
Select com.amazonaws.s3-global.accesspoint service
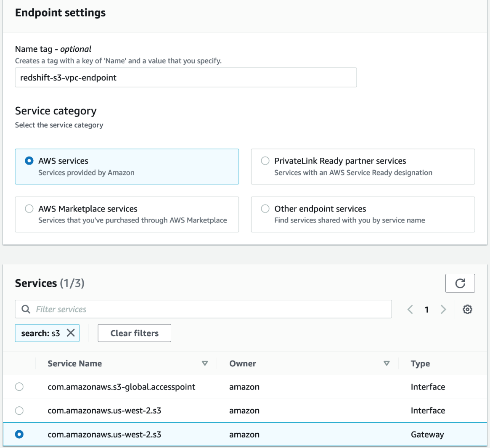19,387
